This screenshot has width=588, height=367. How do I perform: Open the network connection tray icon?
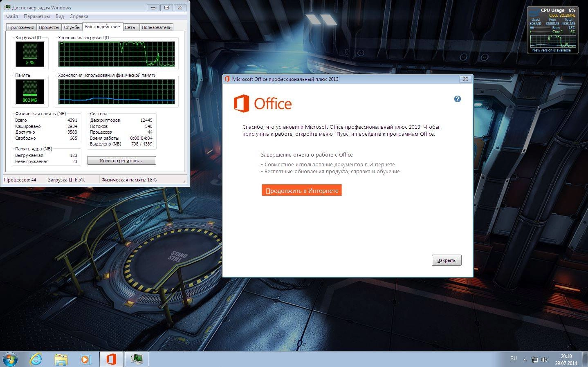point(534,360)
